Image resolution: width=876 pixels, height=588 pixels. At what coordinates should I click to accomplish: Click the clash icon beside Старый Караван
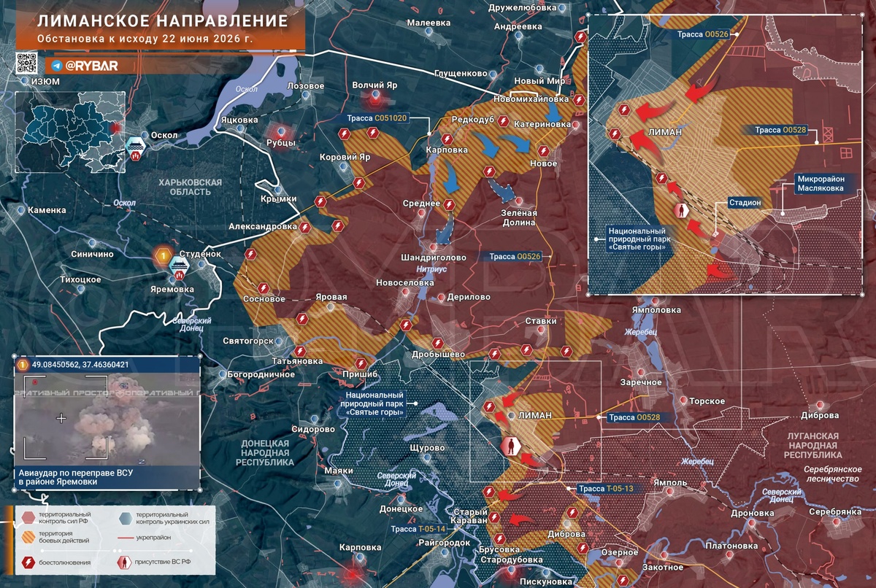(x=494, y=517)
